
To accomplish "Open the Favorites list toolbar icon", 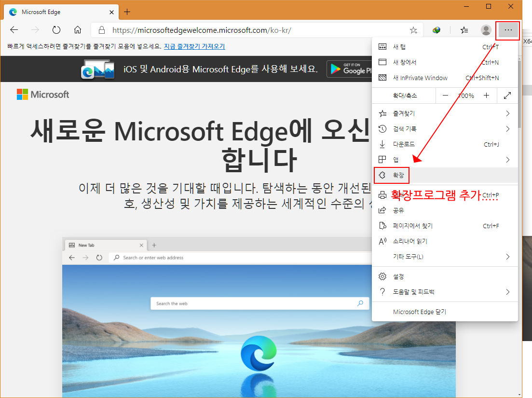I will 464,30.
